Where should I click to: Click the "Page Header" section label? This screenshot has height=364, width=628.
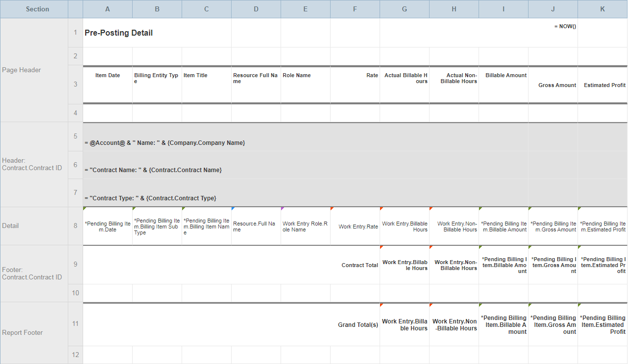click(x=21, y=70)
